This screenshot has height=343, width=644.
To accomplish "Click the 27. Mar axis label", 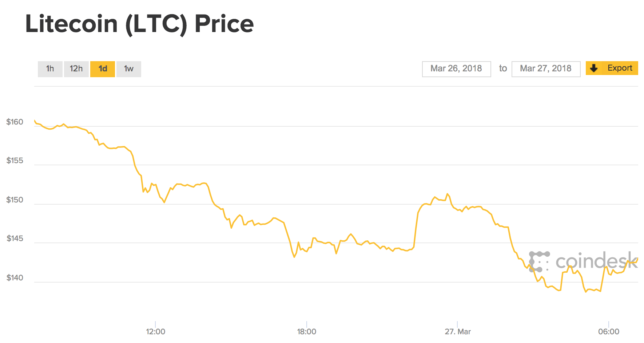I will tap(458, 331).
